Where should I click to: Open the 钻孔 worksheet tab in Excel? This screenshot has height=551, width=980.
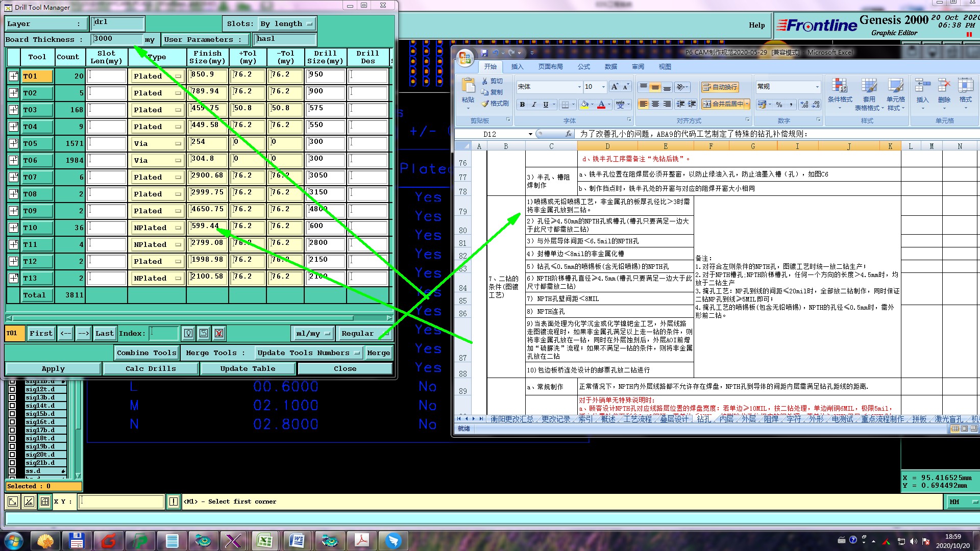click(704, 419)
